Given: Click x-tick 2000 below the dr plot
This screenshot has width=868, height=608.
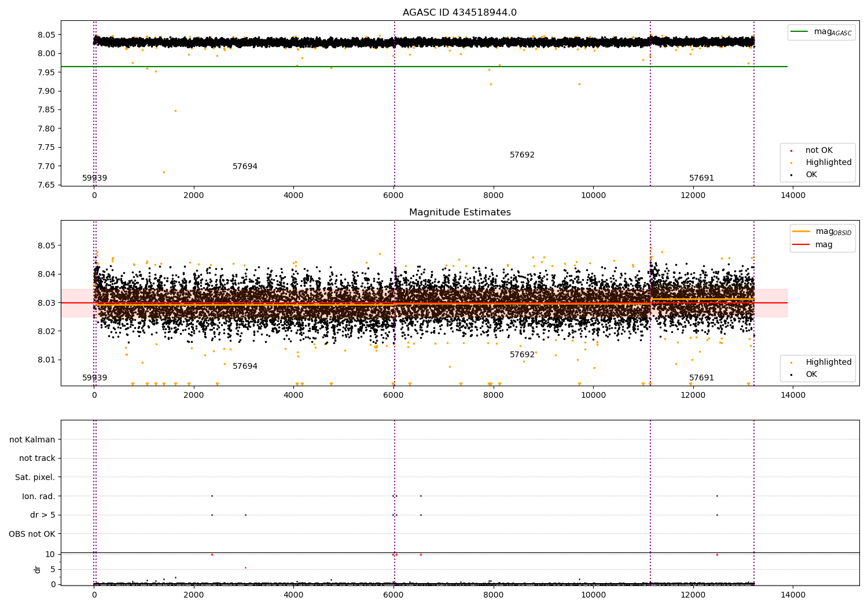Looking at the screenshot, I should (194, 595).
